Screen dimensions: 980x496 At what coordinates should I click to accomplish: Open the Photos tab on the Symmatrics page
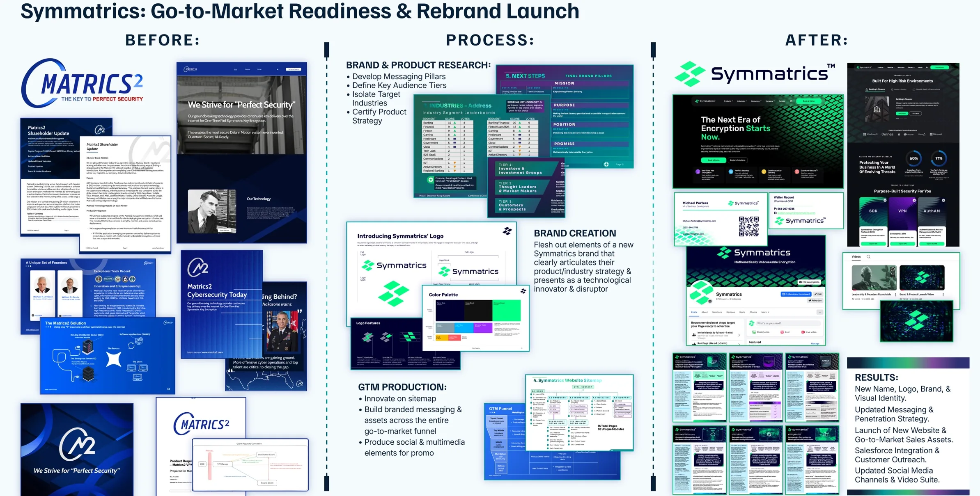click(x=753, y=312)
